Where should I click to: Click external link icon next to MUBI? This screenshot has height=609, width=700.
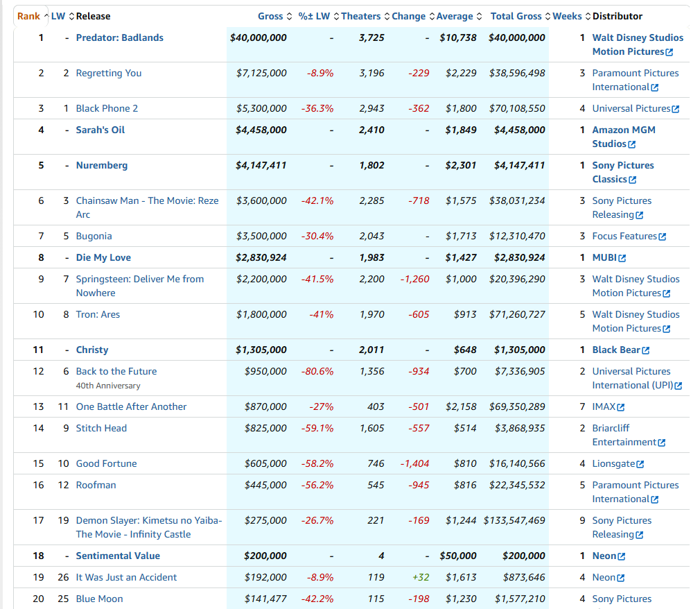coord(622,258)
